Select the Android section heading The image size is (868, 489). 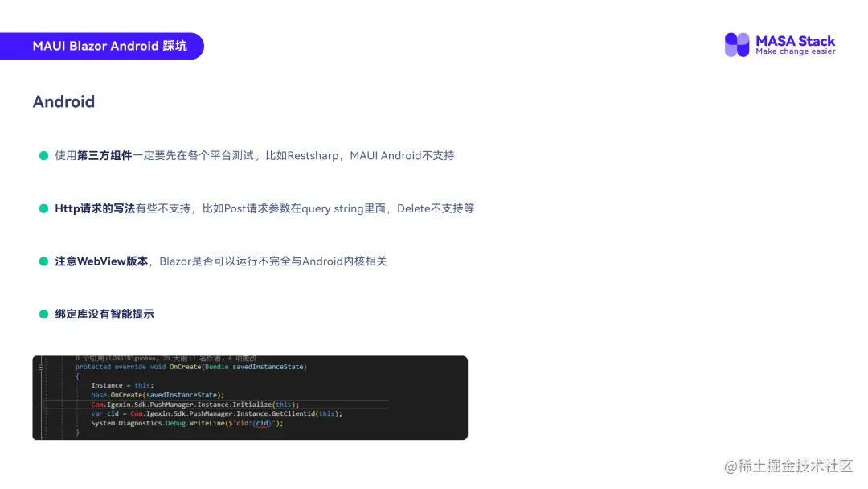[63, 101]
